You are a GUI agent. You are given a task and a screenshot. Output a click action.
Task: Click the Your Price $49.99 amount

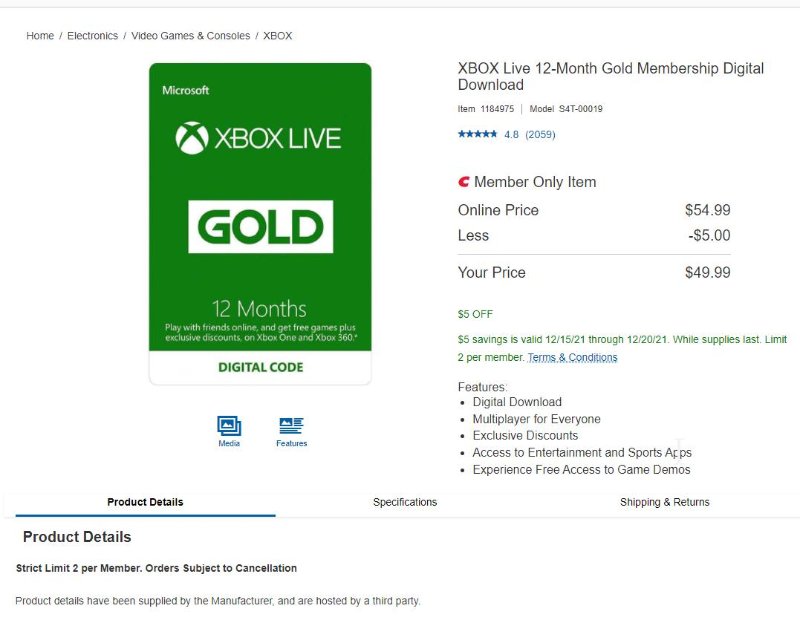pos(708,272)
